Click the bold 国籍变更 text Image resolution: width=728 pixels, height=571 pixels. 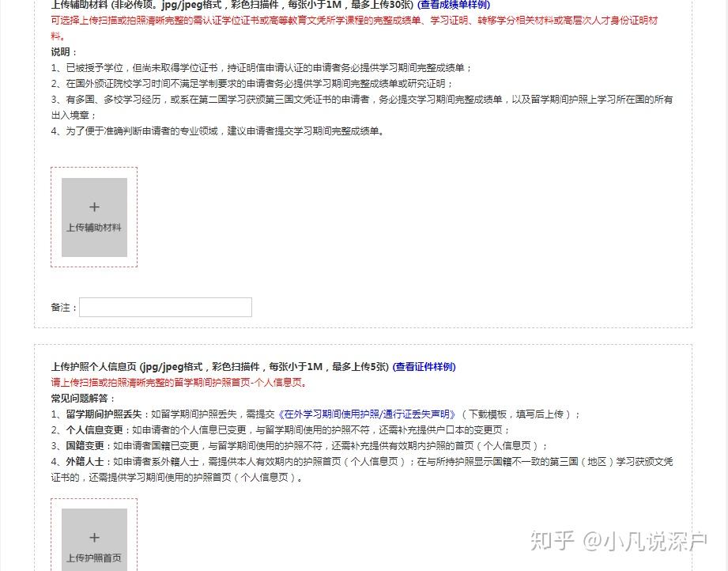coord(85,445)
